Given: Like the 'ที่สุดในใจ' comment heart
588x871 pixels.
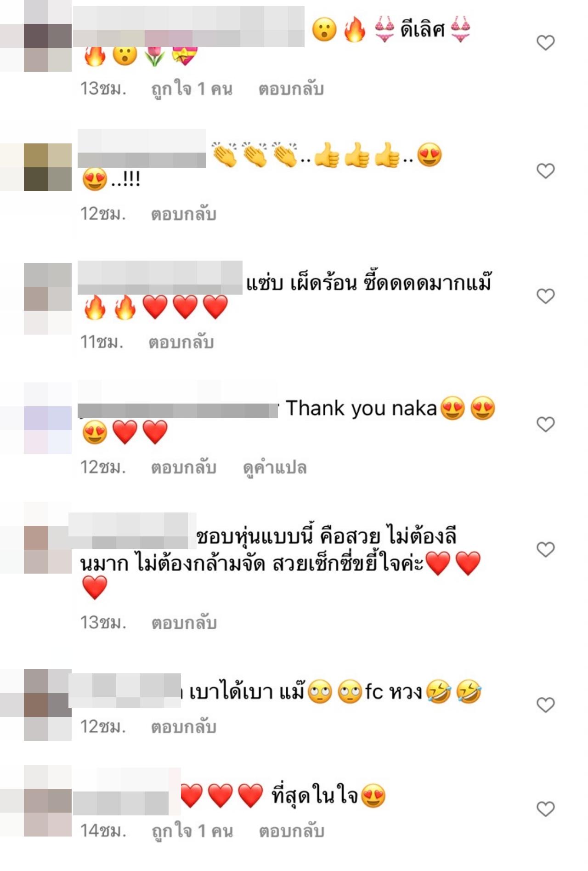Looking at the screenshot, I should pyautogui.click(x=545, y=809).
